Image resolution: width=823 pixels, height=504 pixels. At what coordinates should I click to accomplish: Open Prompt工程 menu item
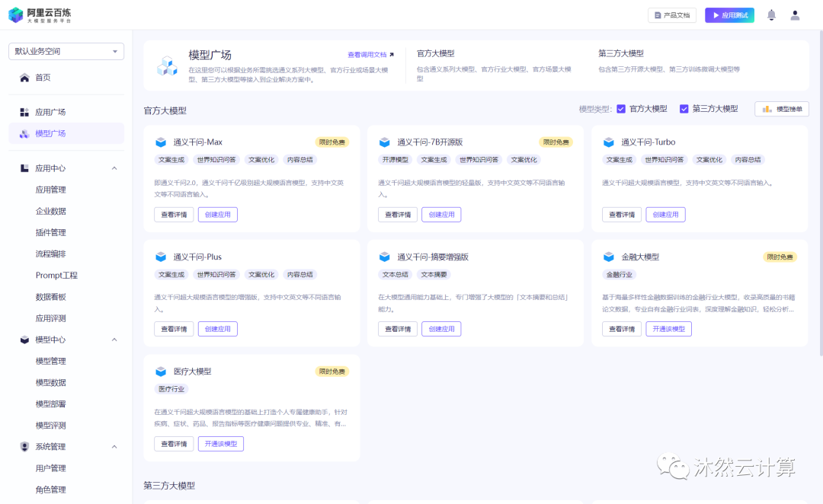56,276
